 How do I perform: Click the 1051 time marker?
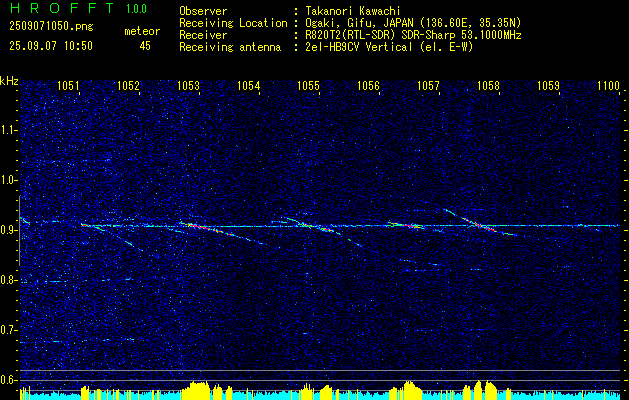point(68,85)
